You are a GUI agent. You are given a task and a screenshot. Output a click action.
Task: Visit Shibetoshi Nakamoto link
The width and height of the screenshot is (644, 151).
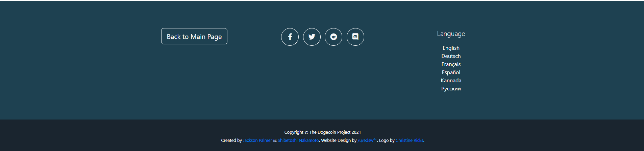[x=298, y=141]
